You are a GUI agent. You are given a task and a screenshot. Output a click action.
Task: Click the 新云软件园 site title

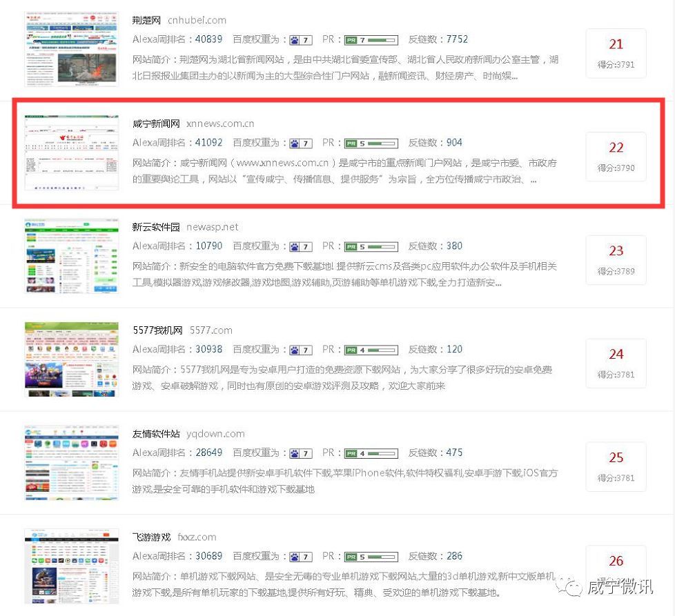tap(156, 227)
